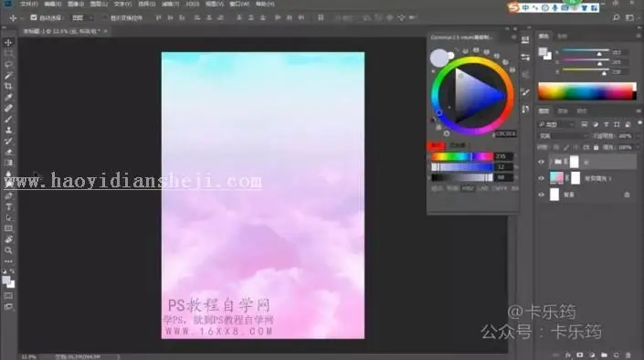Select the Clone Stamp tool
Viewport: 644px width, 360px height.
pyautogui.click(x=8, y=130)
